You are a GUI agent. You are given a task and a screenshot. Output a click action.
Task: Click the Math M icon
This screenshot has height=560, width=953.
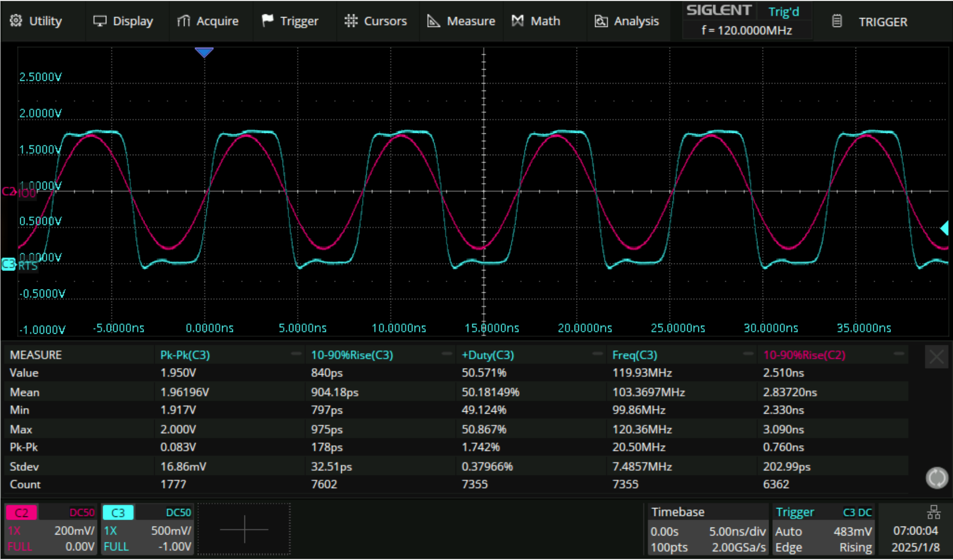pos(517,21)
